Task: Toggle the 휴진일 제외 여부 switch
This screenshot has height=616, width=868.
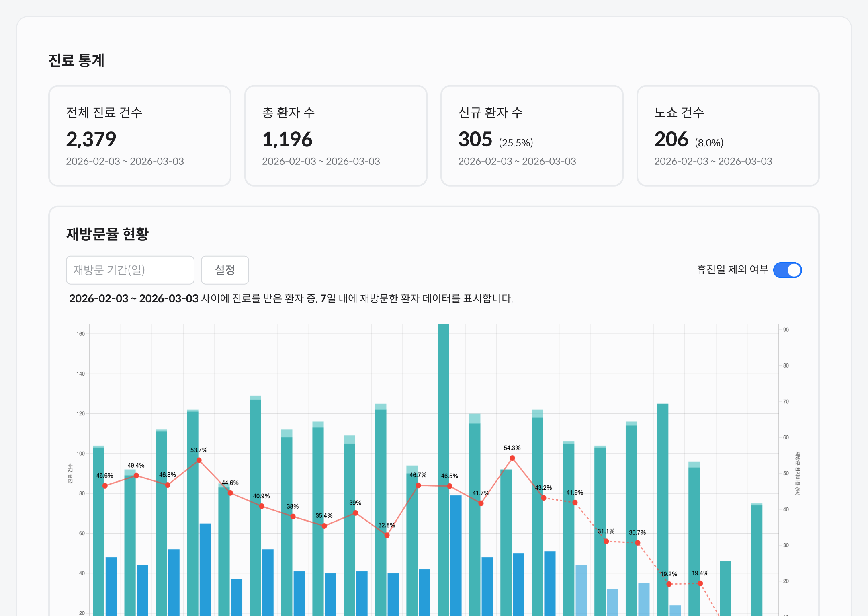Action: [787, 270]
